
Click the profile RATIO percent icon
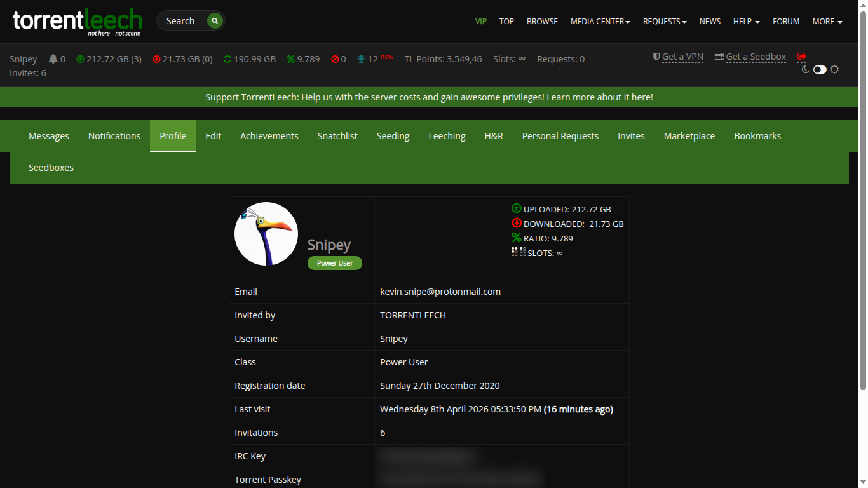click(516, 238)
